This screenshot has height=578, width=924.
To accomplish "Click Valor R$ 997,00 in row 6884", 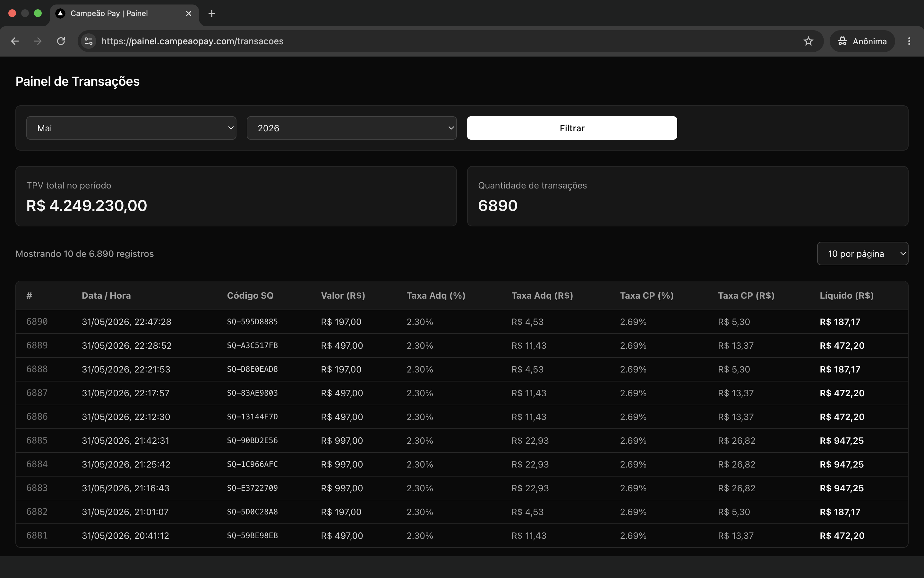I will [342, 464].
